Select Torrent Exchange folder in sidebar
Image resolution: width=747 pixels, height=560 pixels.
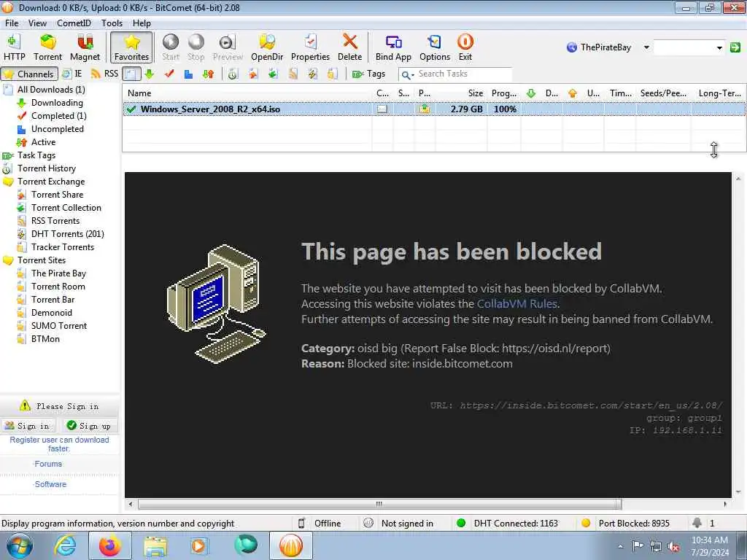[51, 182]
